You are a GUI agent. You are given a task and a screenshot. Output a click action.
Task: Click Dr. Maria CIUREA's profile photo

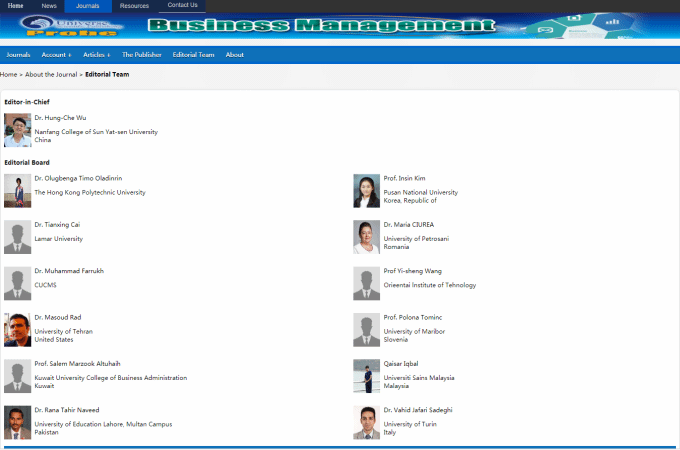pos(366,237)
